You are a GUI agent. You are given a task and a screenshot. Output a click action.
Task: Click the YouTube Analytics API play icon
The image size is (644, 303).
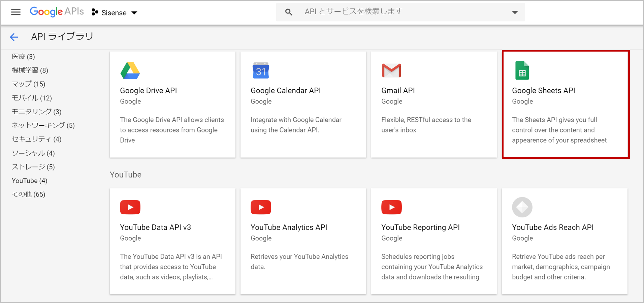pyautogui.click(x=261, y=207)
